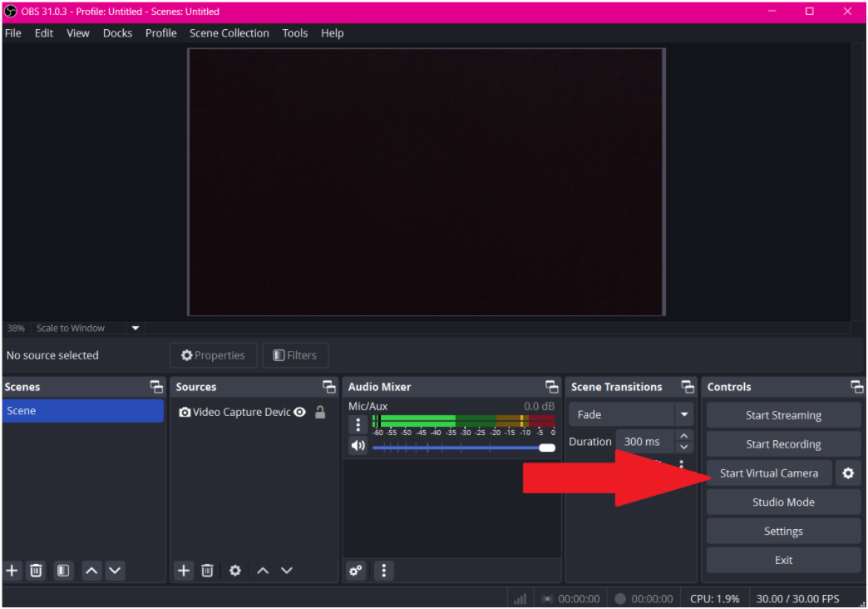868x609 pixels.
Task: Pop out the Scene Transitions dock icon
Action: (688, 387)
